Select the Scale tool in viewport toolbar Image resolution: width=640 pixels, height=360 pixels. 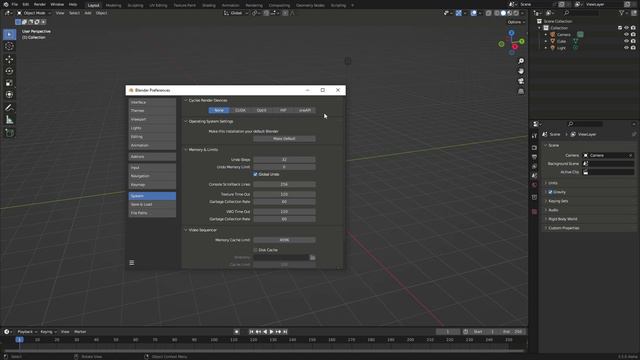click(x=9, y=83)
